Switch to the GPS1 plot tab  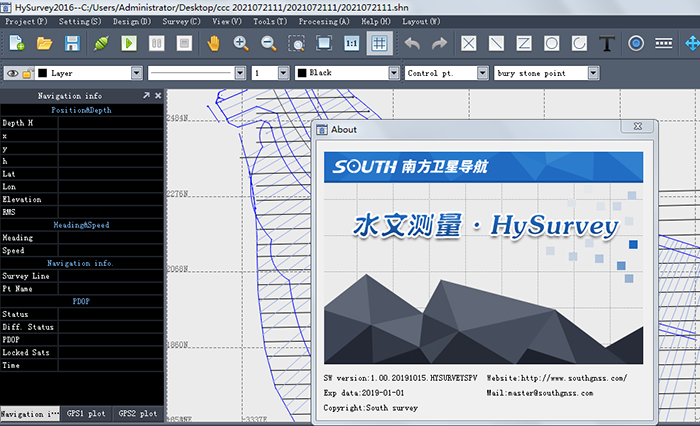(86, 413)
